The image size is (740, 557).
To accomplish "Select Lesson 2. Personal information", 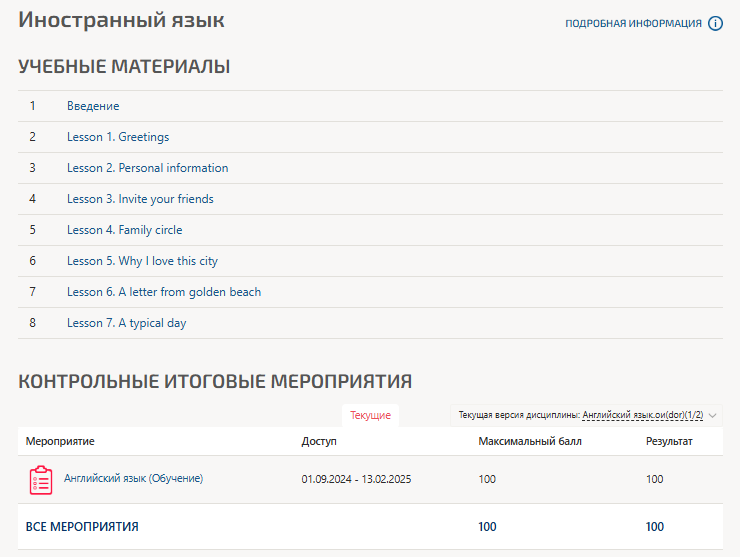I will click(x=147, y=168).
